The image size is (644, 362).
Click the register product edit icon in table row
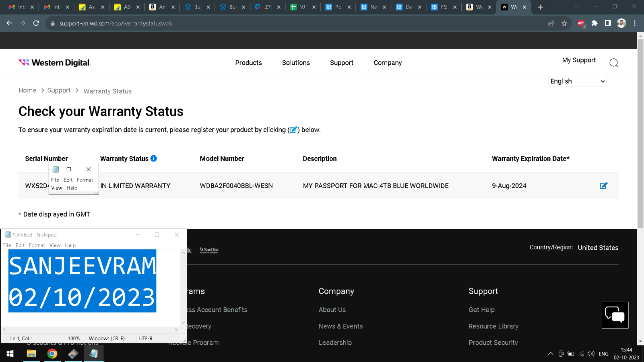point(603,185)
